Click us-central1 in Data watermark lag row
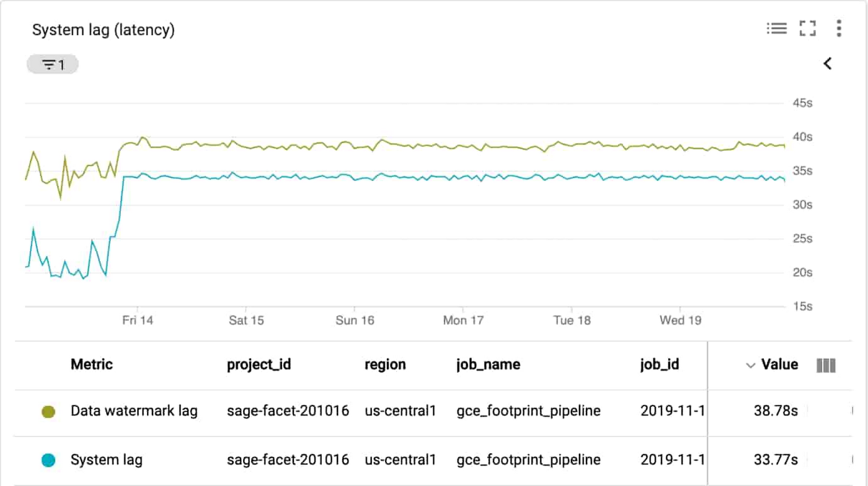868x486 pixels. 401,411
